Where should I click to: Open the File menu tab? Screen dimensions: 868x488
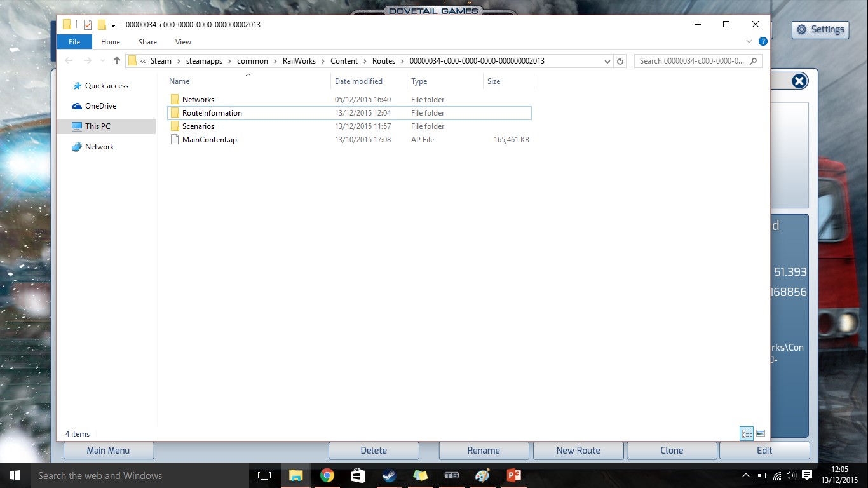(74, 42)
